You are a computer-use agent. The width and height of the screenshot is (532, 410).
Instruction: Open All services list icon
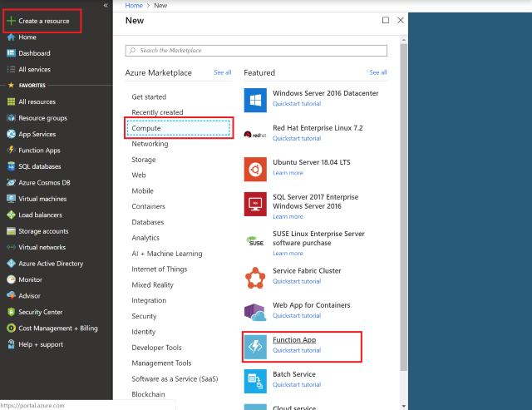[11, 69]
